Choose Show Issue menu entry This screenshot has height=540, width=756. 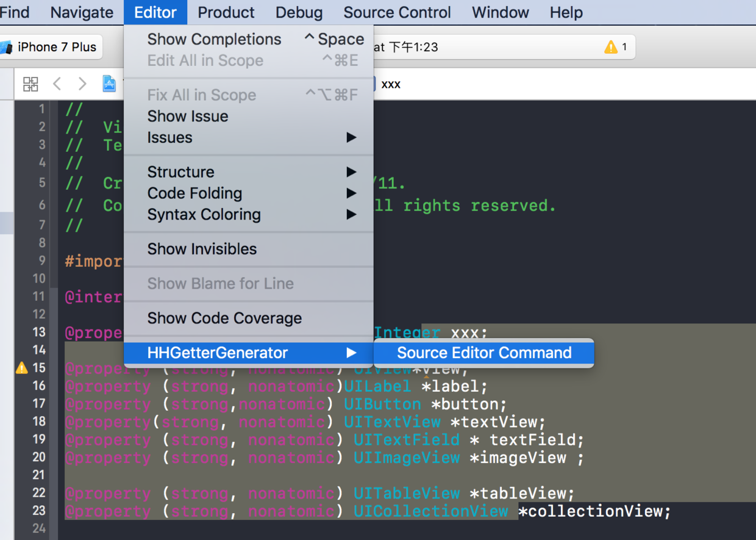[x=249, y=116]
